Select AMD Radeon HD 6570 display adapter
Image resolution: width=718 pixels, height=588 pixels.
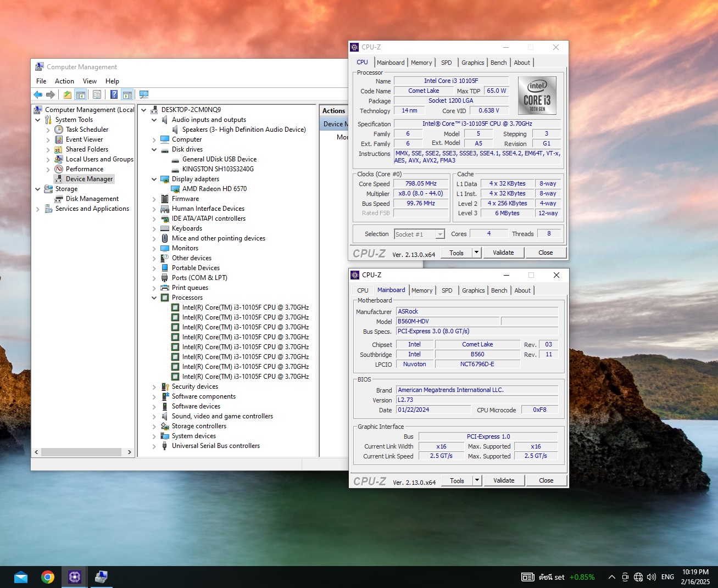coord(214,189)
